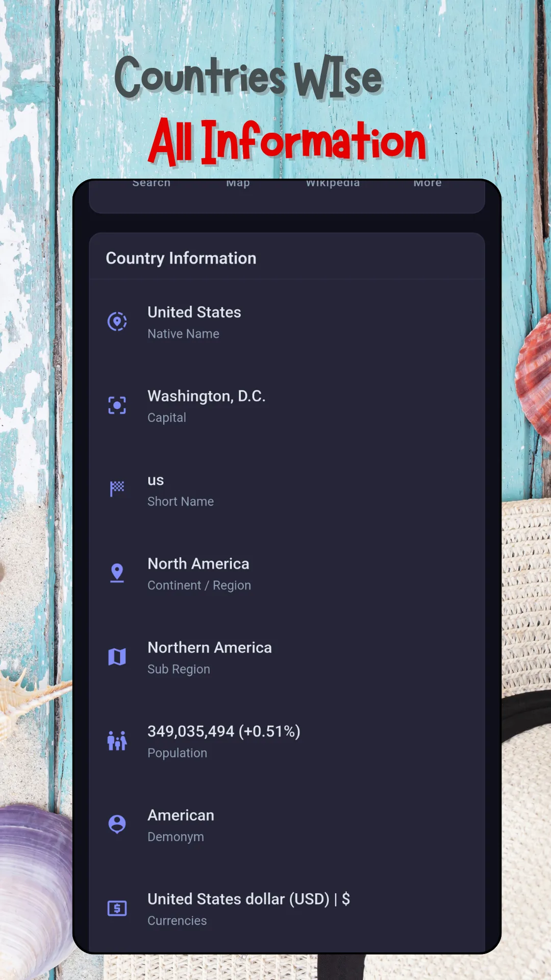The image size is (551, 980).
Task: Open the More tab
Action: pos(428,183)
